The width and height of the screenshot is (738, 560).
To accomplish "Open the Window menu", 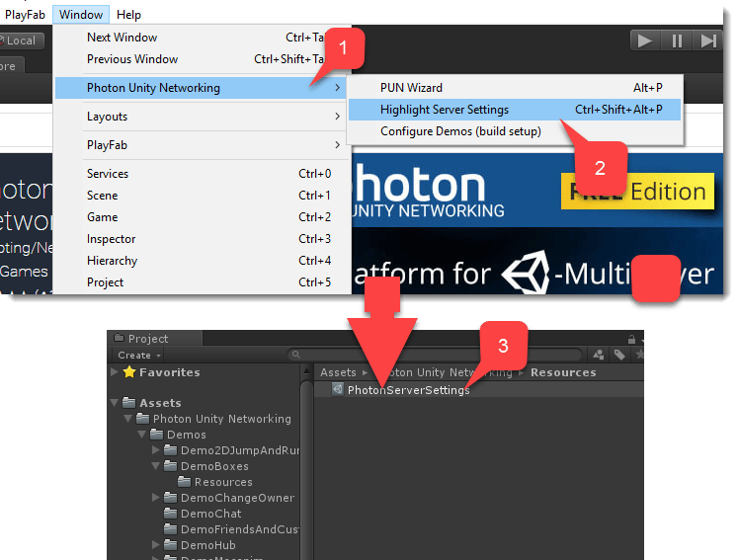I will point(81,15).
